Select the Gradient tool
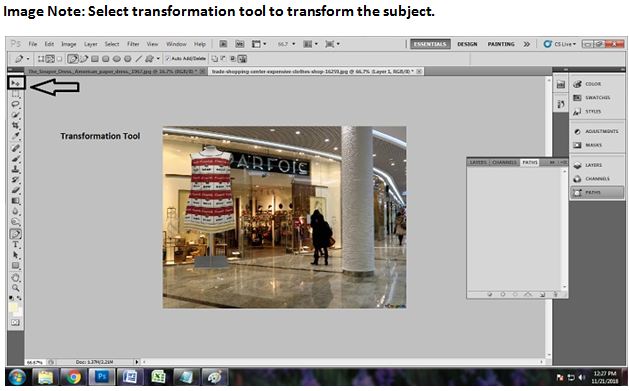The height and width of the screenshot is (391, 629). [x=15, y=201]
